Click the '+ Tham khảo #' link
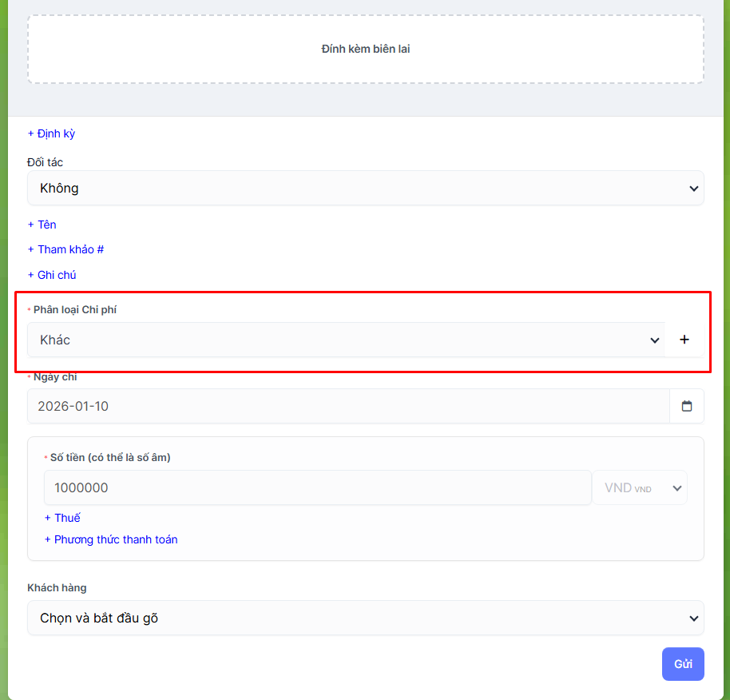Viewport: 730px width, 700px height. 65,249
